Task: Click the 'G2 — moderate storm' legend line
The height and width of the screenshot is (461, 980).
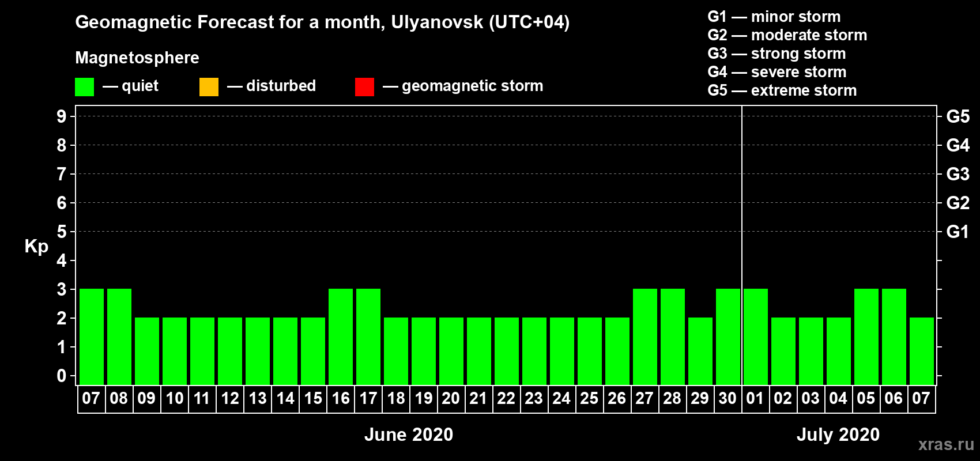Action: point(787,35)
